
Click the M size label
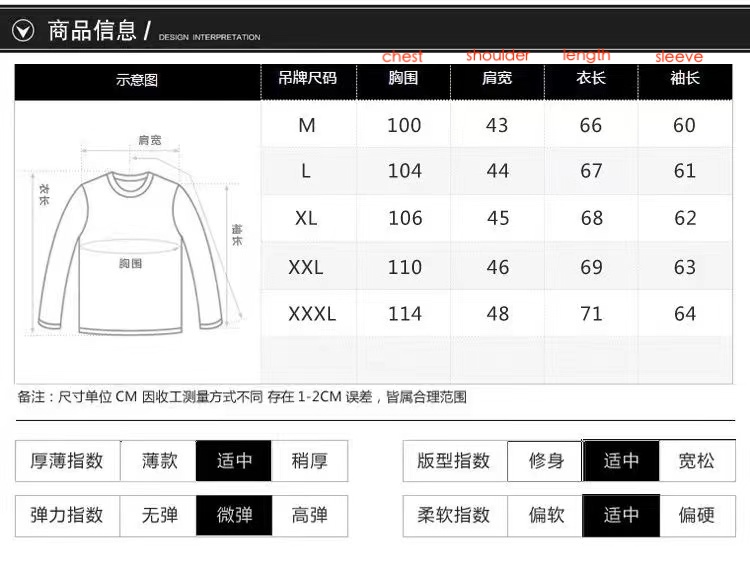(x=306, y=125)
